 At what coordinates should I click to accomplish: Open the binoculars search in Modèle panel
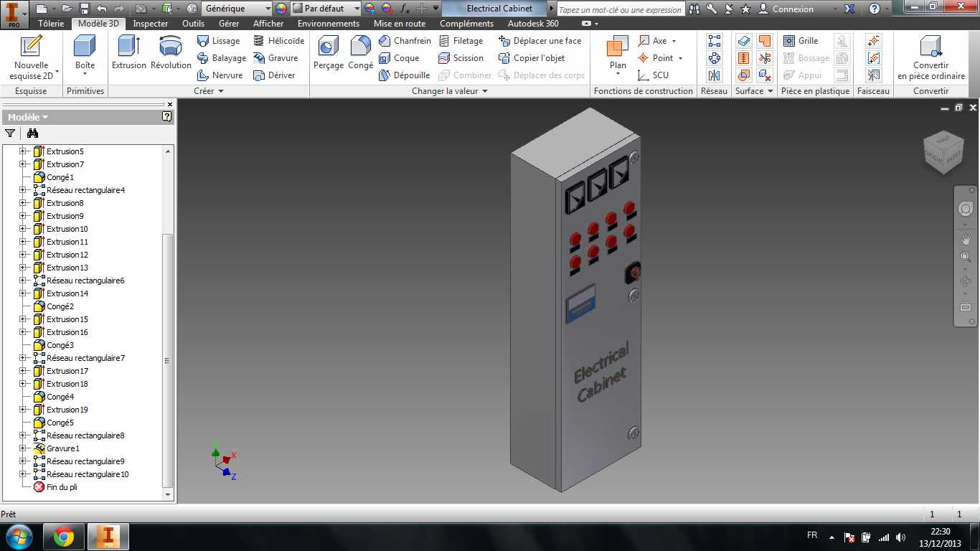pos(32,133)
